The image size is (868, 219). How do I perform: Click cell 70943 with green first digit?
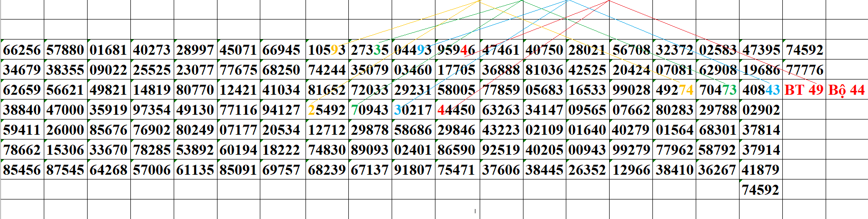370,110
